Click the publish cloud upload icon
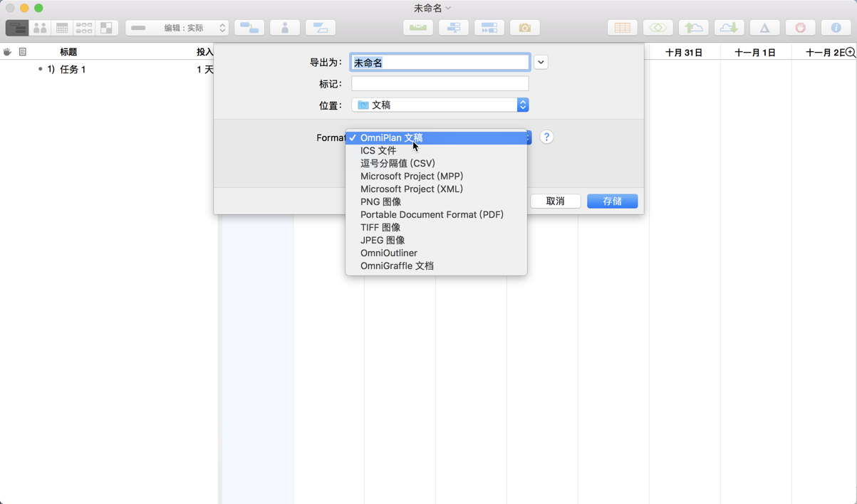 (694, 27)
